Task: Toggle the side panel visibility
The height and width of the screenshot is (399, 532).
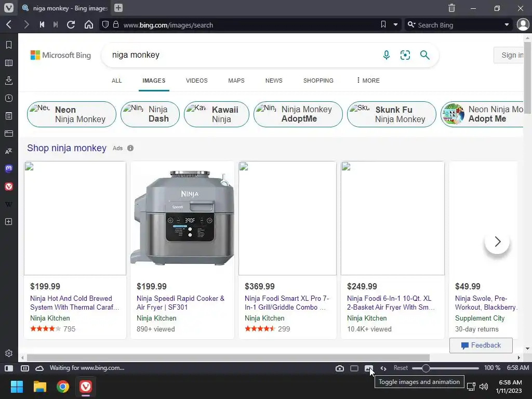Action: tap(9, 368)
